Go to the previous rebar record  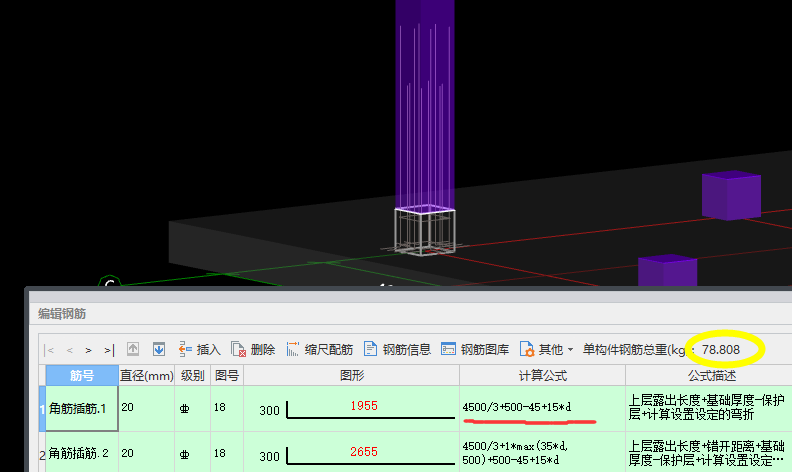(x=70, y=350)
